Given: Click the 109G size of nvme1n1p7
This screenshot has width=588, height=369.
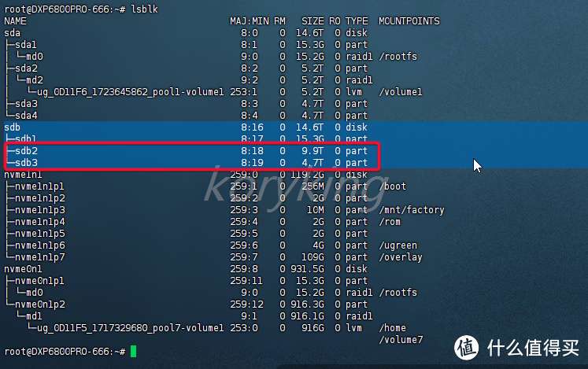Looking at the screenshot, I should click(x=312, y=257).
